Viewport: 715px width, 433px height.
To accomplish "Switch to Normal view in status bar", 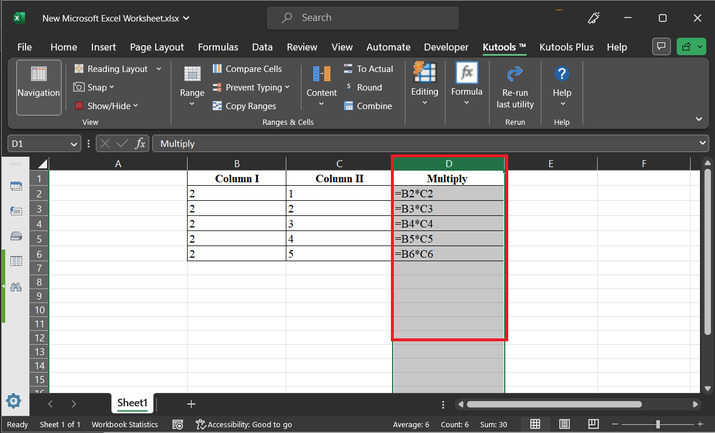I will point(535,424).
